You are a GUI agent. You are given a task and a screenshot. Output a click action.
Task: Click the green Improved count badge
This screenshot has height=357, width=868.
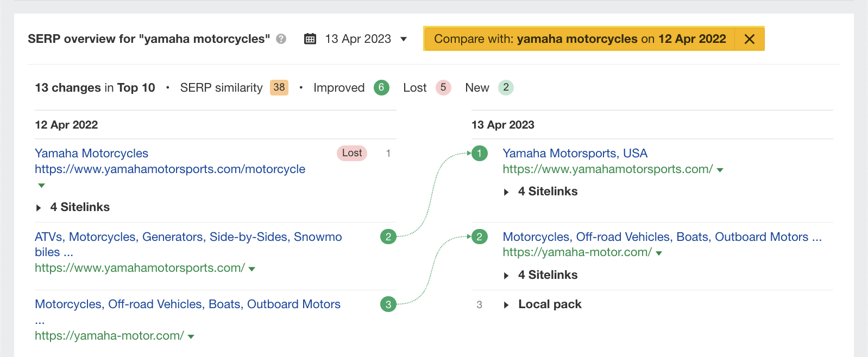pos(381,87)
